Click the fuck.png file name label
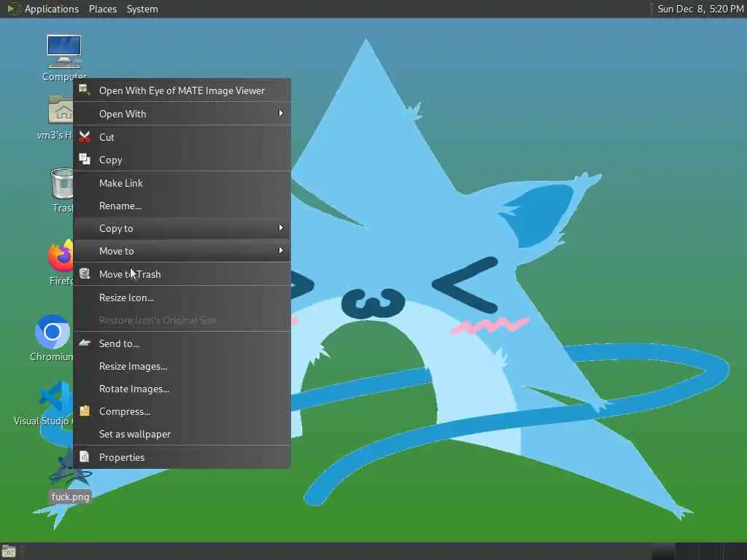747x560 pixels. coord(70,497)
